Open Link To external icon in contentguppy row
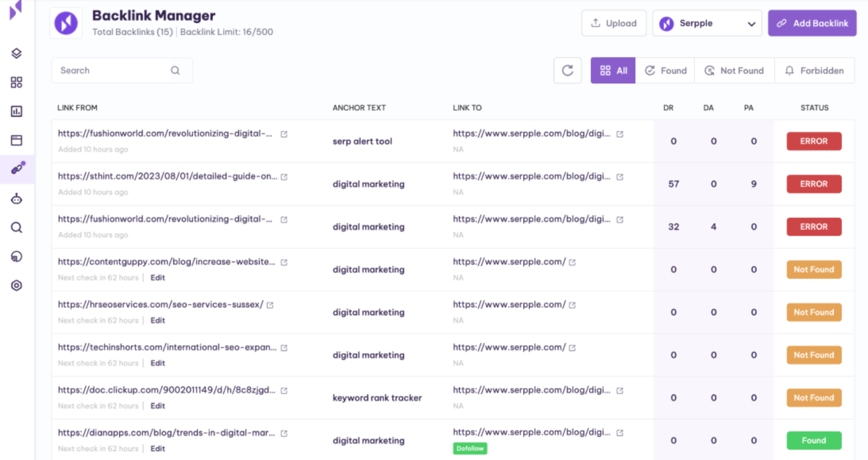Image resolution: width=868 pixels, height=460 pixels. pos(572,262)
